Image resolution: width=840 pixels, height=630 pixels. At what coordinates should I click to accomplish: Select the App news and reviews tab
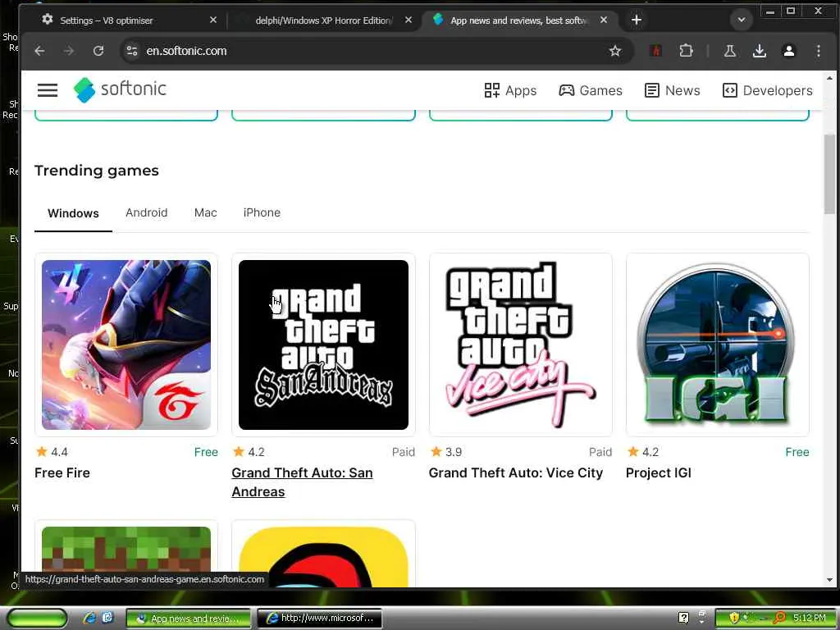[518, 20]
